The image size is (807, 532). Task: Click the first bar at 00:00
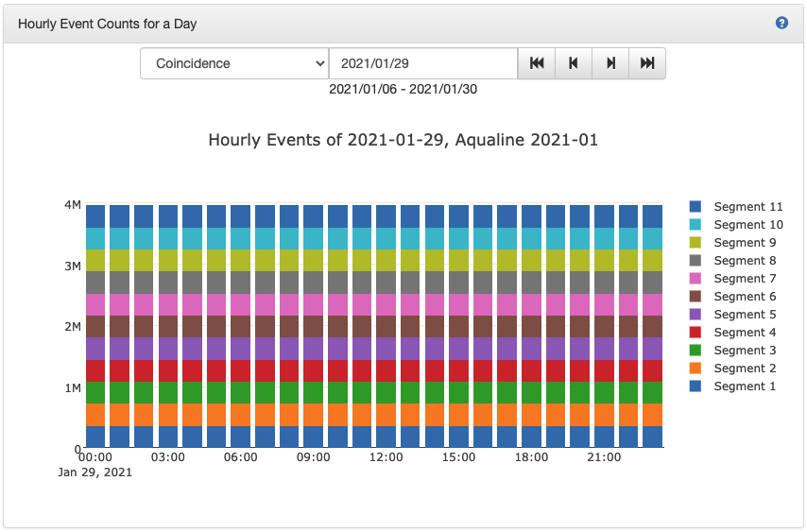(x=95, y=326)
